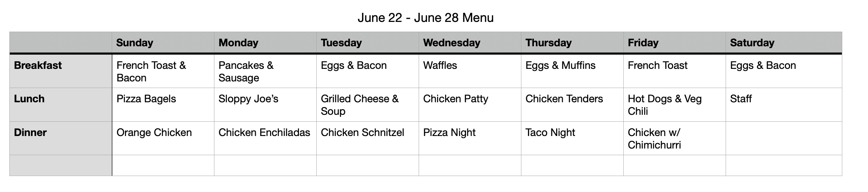Select the Chicken Enchiladas dinner cell
This screenshot has width=868, height=192.
coord(265,138)
